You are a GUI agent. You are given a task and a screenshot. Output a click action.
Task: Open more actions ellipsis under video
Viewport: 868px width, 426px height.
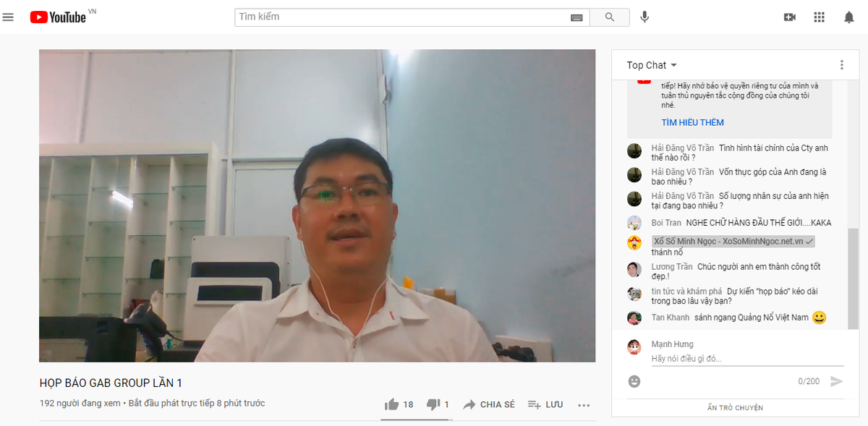click(x=584, y=405)
